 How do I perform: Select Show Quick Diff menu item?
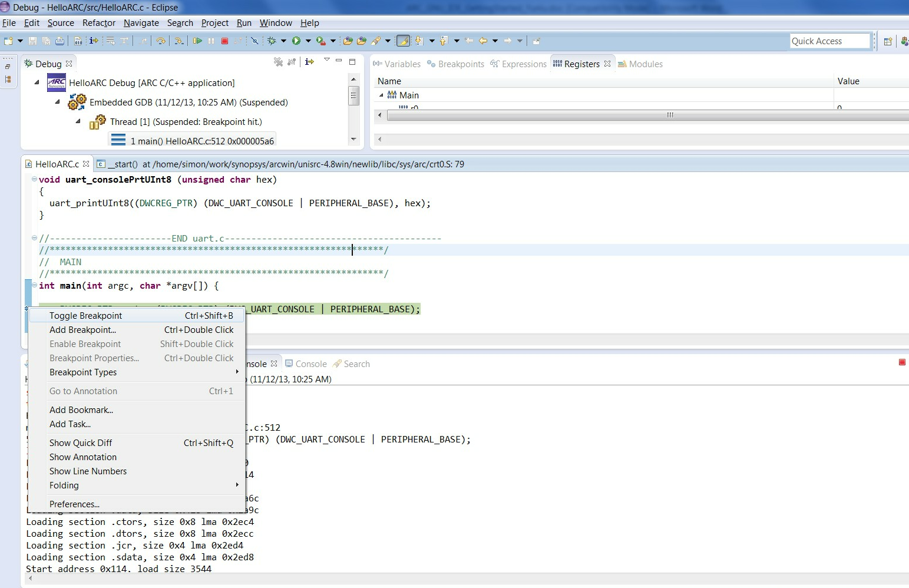click(x=137, y=443)
